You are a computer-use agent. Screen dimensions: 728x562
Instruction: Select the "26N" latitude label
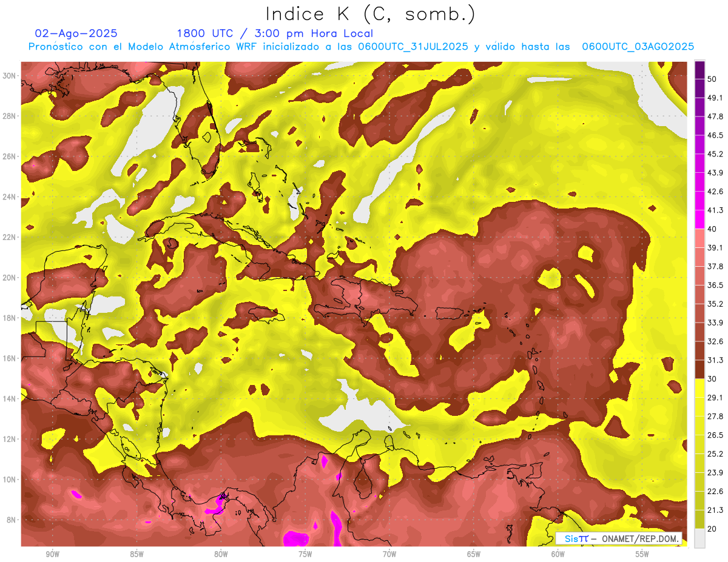[x=10, y=156]
